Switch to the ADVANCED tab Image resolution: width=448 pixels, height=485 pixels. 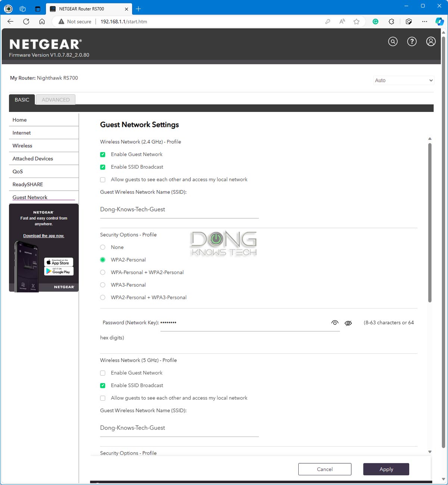point(56,100)
